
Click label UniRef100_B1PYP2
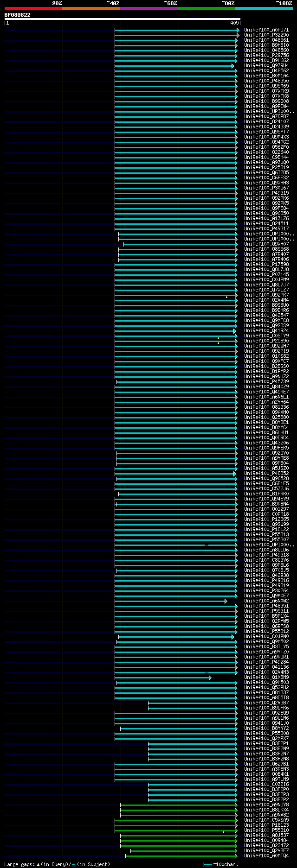pyautogui.click(x=266, y=372)
